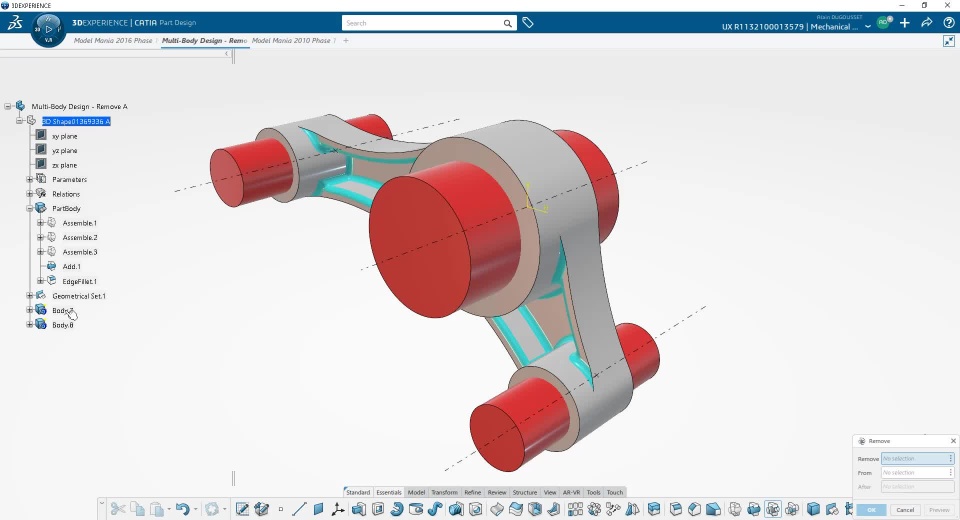Open the Help question mark icon

pyautogui.click(x=948, y=23)
